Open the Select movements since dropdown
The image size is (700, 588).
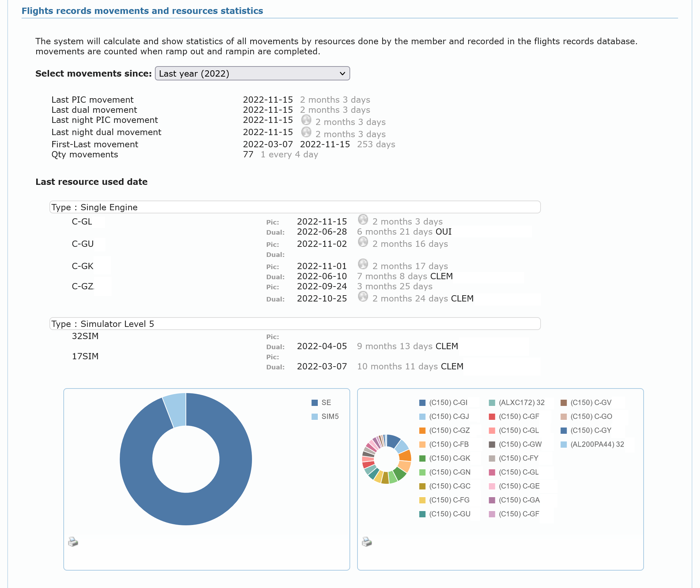pyautogui.click(x=252, y=73)
